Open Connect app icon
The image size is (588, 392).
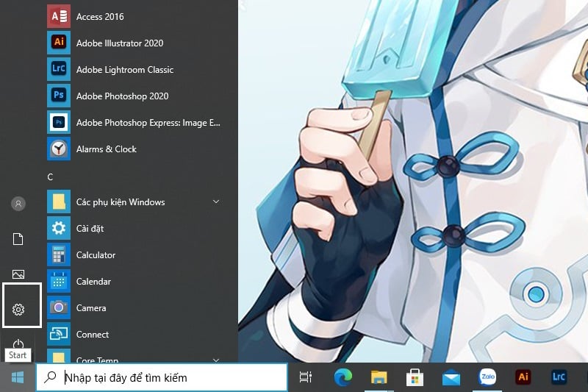pos(59,334)
